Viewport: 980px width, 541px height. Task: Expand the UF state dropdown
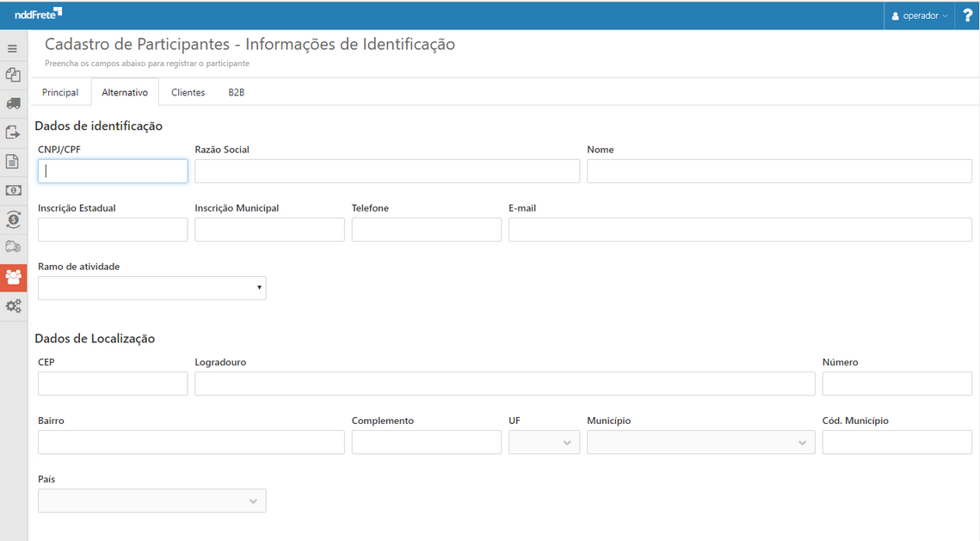544,442
